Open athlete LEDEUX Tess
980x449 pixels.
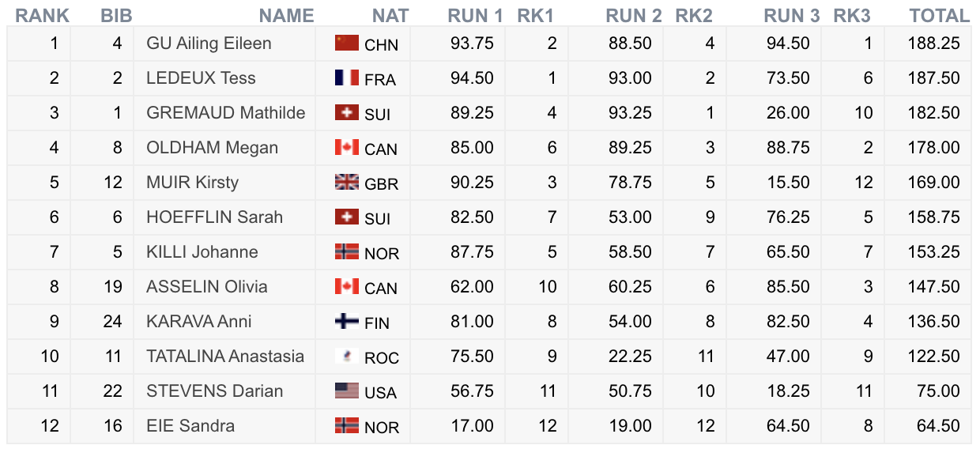pyautogui.click(x=201, y=78)
